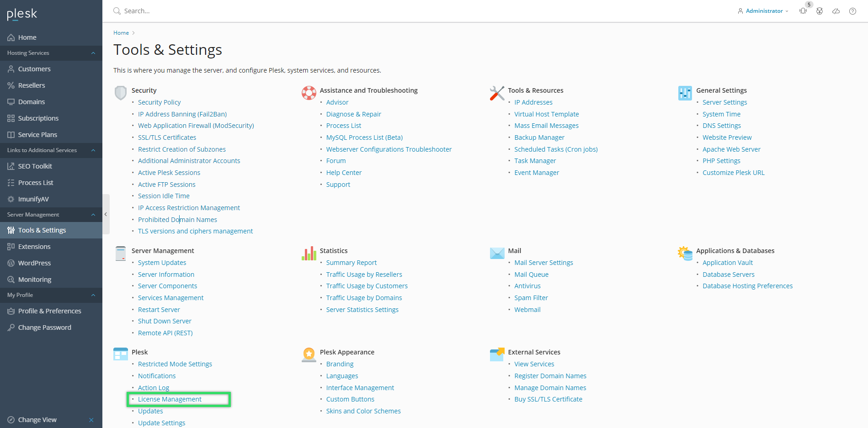Open Domains in sidebar

point(51,102)
